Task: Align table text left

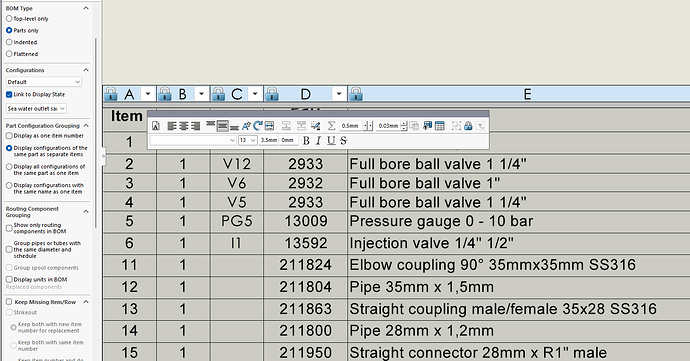Action: click(172, 126)
